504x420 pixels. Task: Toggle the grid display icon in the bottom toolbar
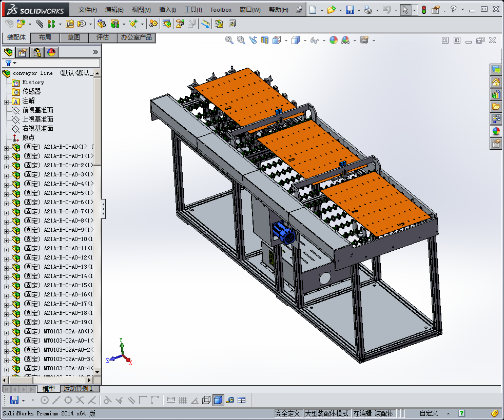[x=183, y=400]
